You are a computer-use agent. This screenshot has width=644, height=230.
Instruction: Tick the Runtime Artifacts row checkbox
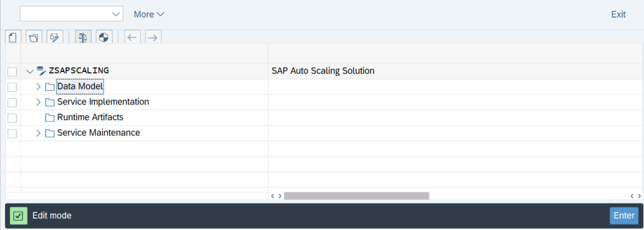pyautogui.click(x=13, y=118)
